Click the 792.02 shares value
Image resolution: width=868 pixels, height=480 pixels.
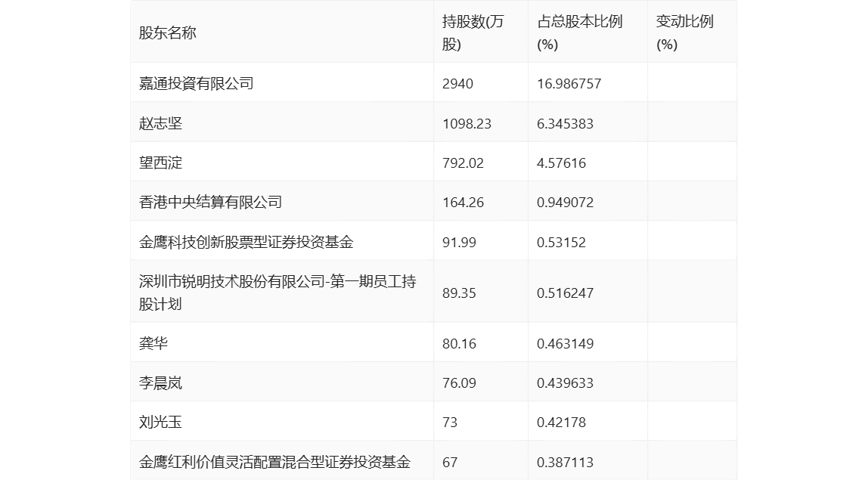[463, 163]
